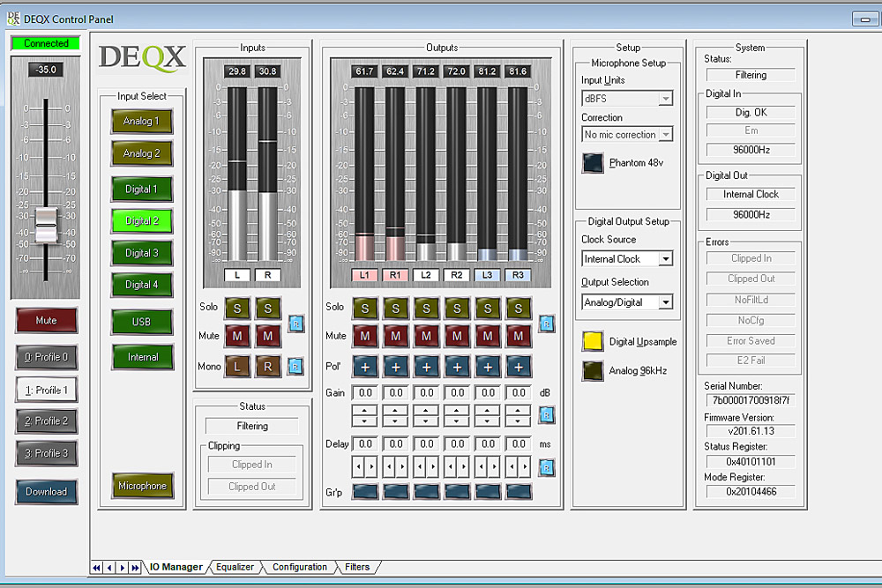
Task: Solo output channel R2
Action: pyautogui.click(x=457, y=308)
